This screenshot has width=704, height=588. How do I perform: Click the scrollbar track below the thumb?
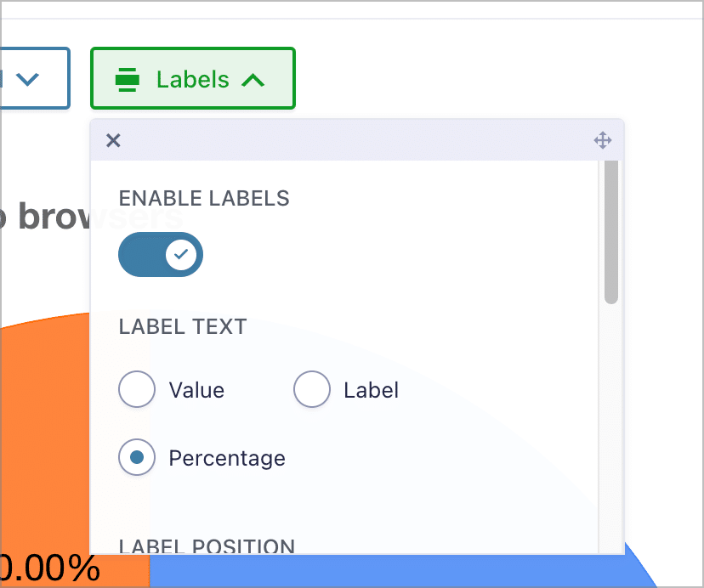click(x=611, y=428)
